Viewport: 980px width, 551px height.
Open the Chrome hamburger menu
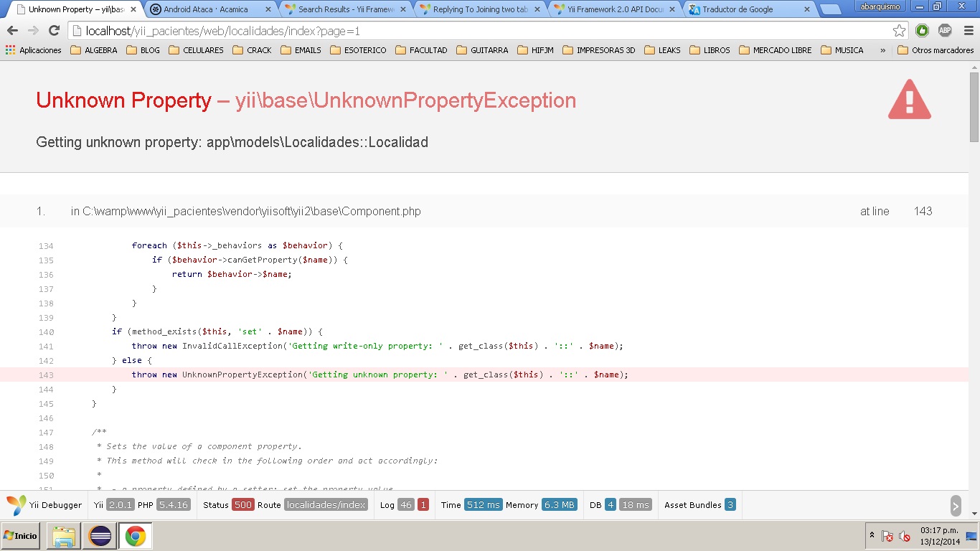click(969, 31)
